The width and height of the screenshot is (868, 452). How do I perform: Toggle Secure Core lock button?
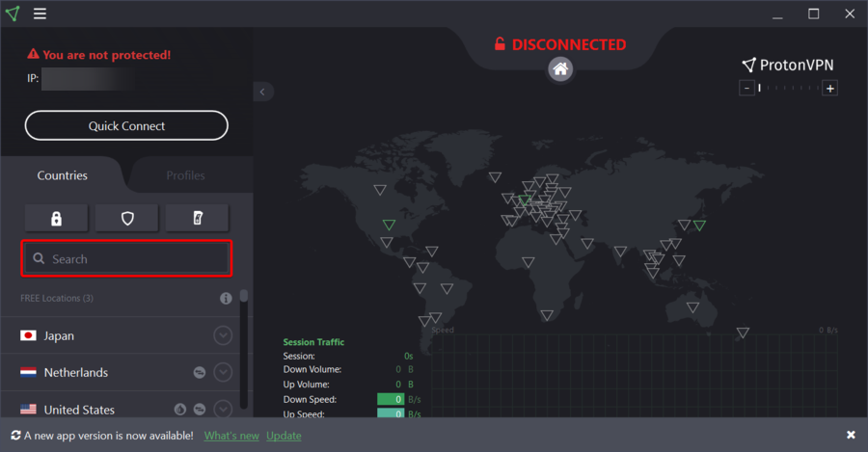56,218
